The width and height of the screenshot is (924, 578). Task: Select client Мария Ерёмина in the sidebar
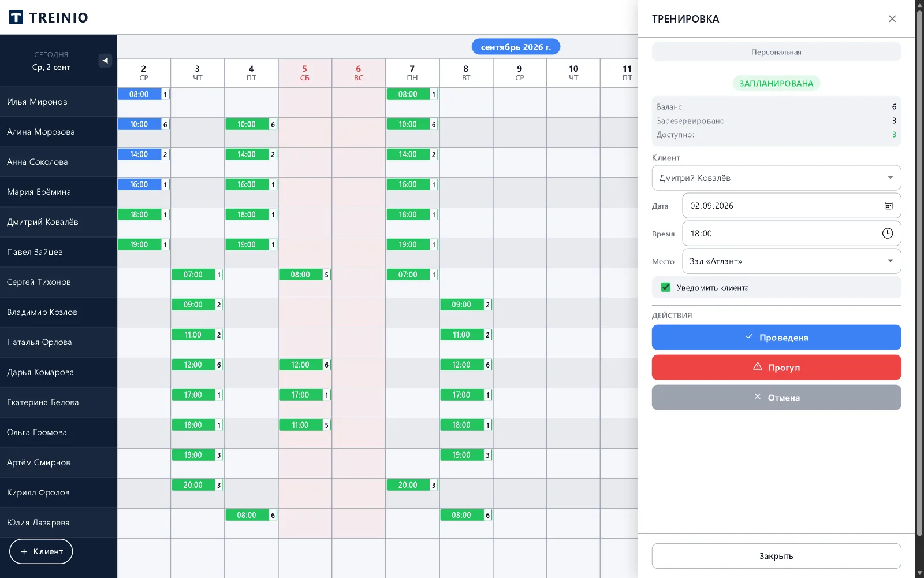[x=58, y=192]
